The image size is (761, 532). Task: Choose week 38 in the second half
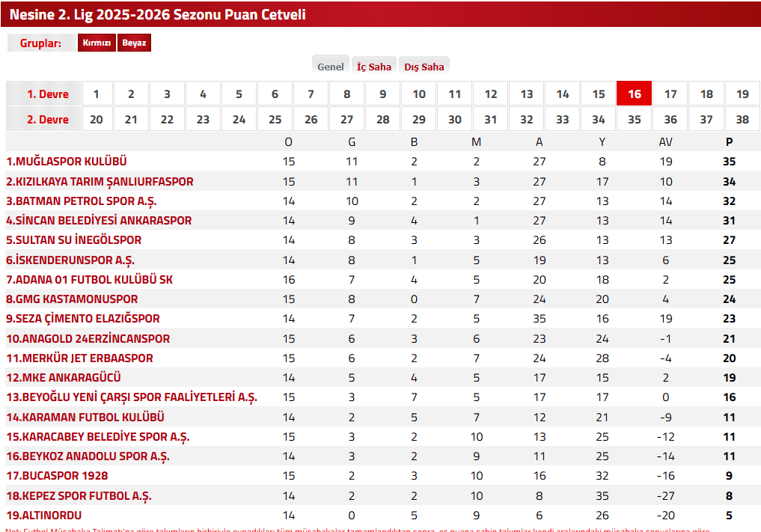click(x=742, y=120)
